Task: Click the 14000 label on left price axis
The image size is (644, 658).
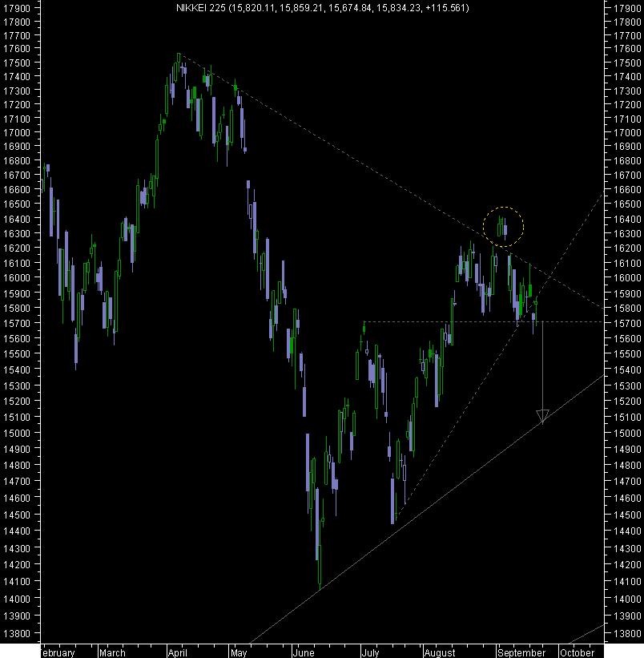Action: point(17,599)
